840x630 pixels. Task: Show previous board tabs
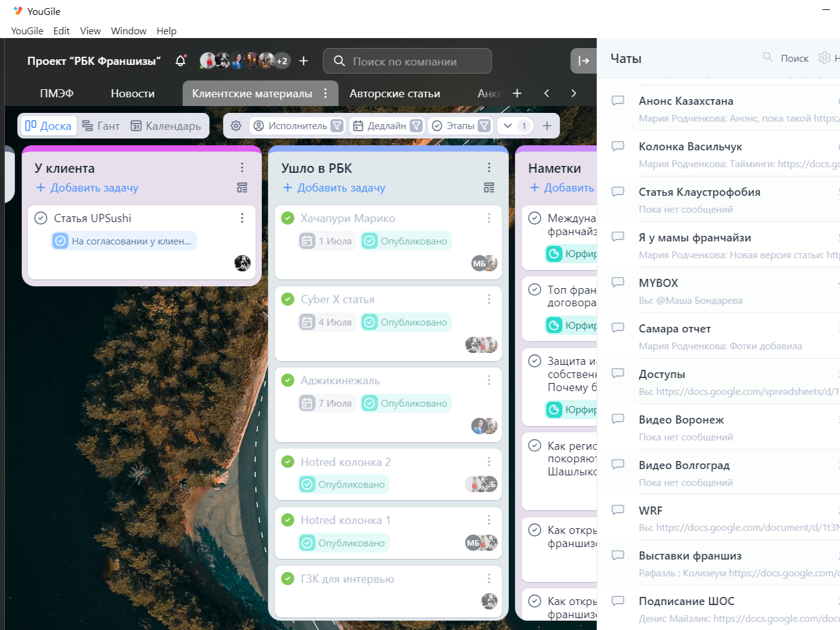pos(547,93)
